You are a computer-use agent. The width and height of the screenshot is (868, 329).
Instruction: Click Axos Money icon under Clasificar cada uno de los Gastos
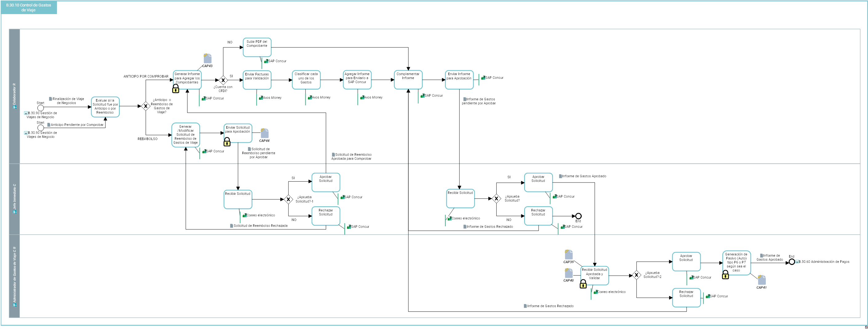coord(310,97)
